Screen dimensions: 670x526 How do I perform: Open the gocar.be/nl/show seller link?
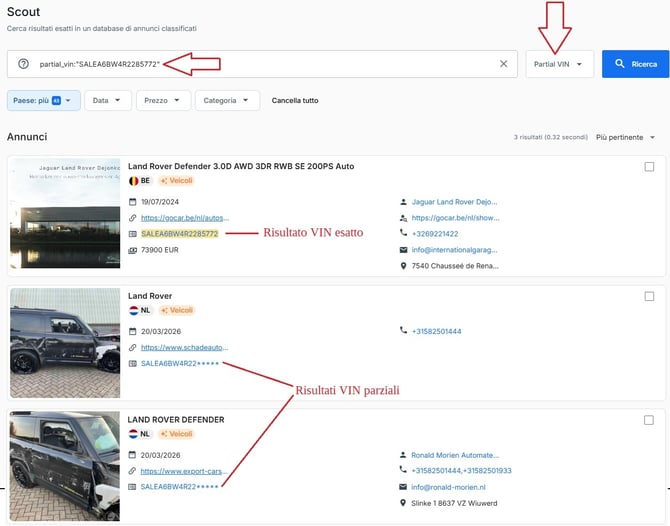click(x=455, y=218)
